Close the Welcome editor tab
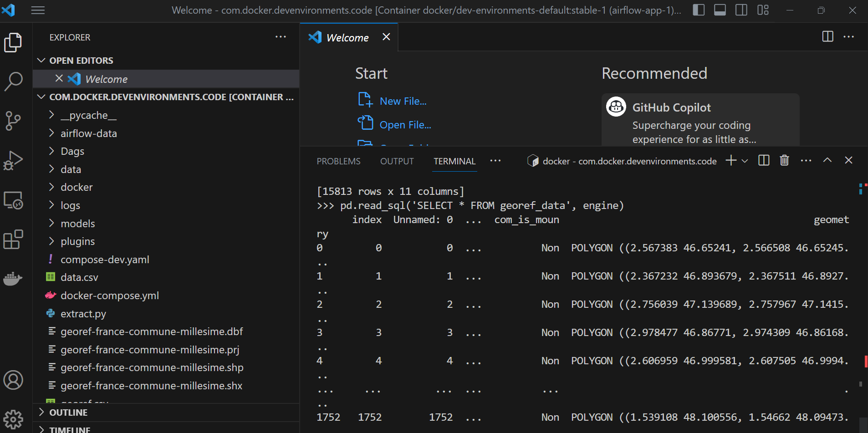 click(386, 37)
